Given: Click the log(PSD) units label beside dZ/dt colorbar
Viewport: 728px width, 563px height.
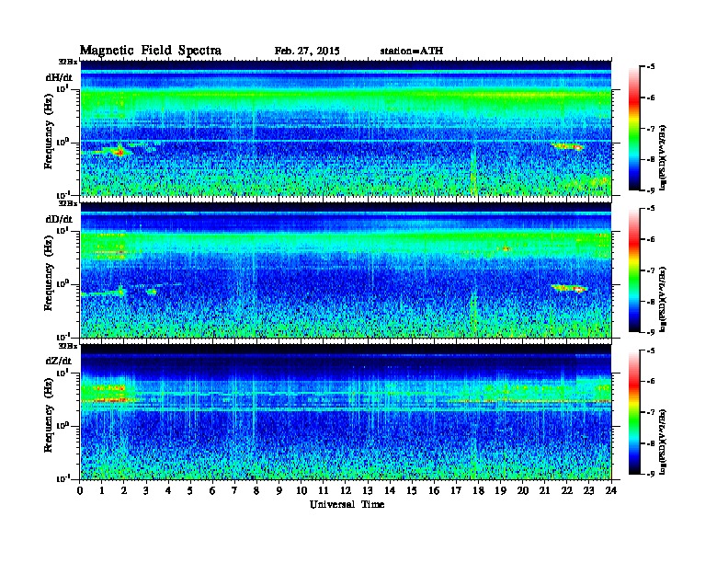Looking at the screenshot, I should coord(664,441).
